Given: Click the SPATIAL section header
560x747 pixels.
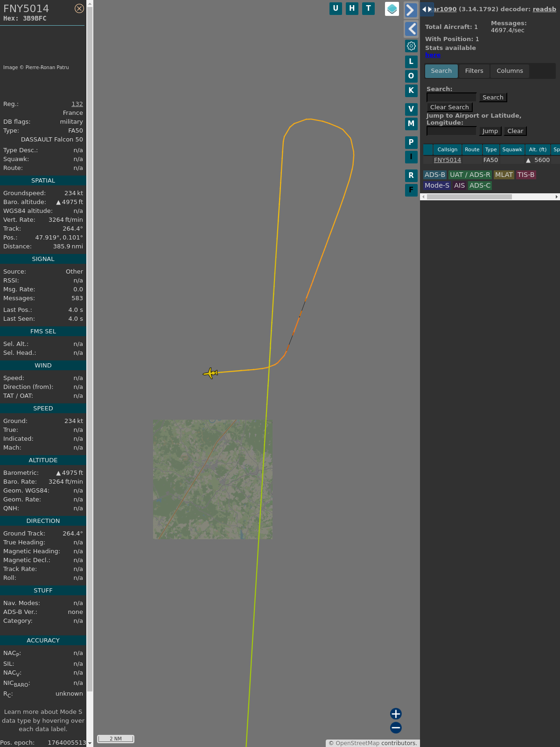Looking at the screenshot, I should point(43,181).
